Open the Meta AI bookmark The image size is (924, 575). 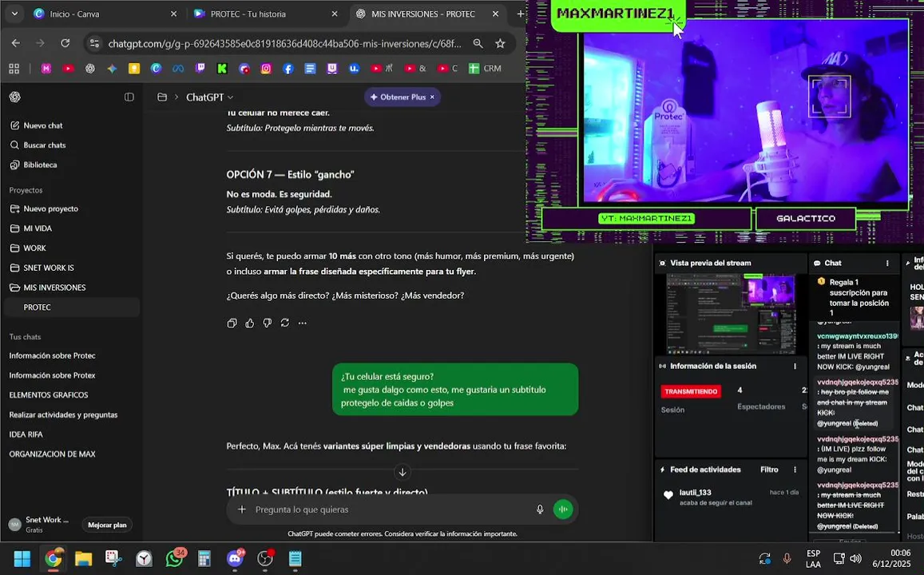[x=178, y=69]
